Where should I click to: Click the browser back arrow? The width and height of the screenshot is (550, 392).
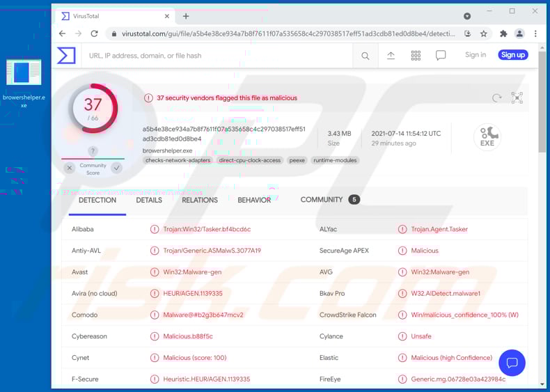coord(63,33)
